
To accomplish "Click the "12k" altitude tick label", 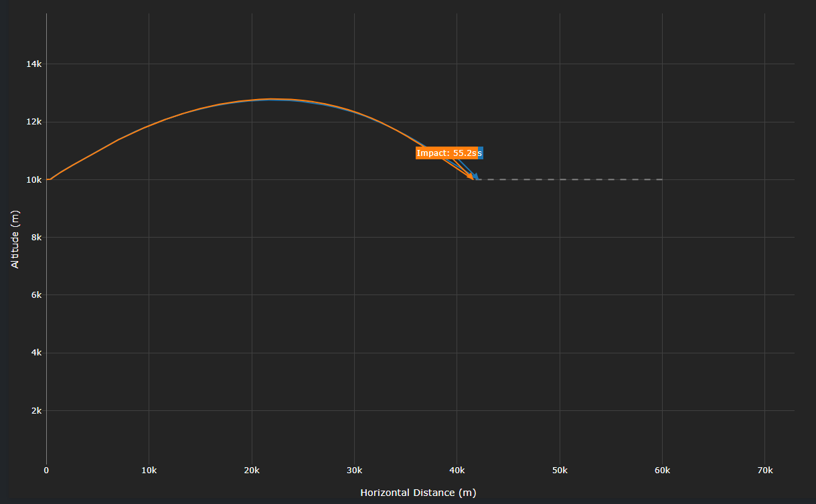I will 34,122.
